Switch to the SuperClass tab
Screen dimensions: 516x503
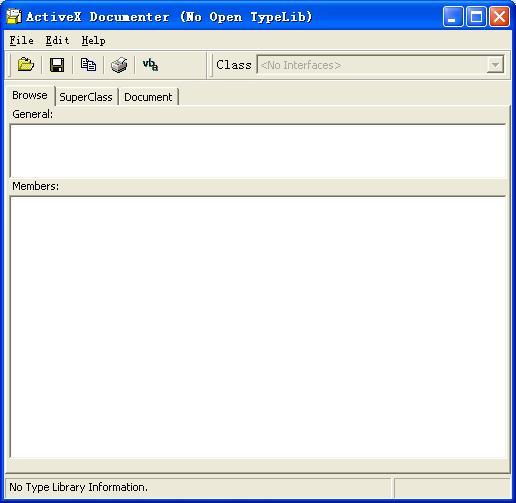coord(86,97)
